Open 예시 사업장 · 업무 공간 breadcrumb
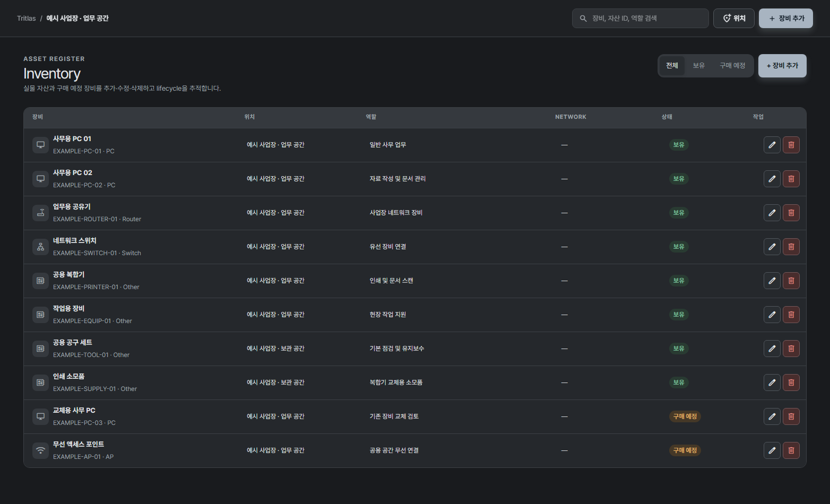 [77, 19]
